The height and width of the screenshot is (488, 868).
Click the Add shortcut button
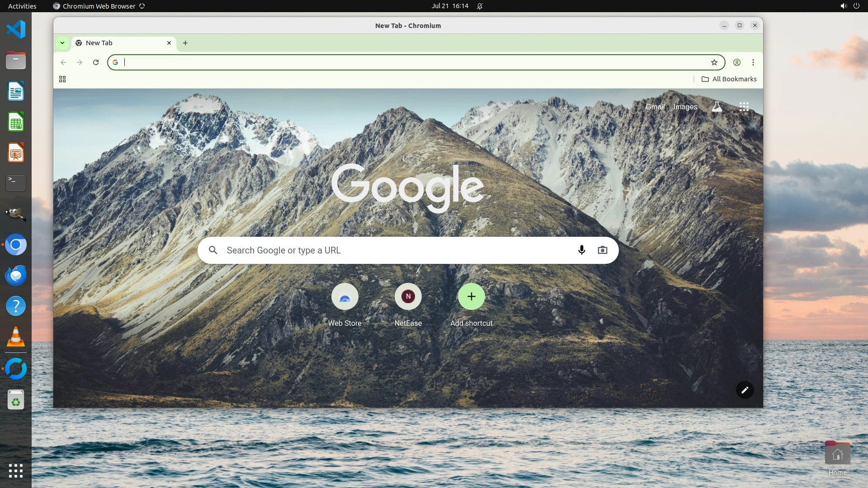[x=471, y=297]
